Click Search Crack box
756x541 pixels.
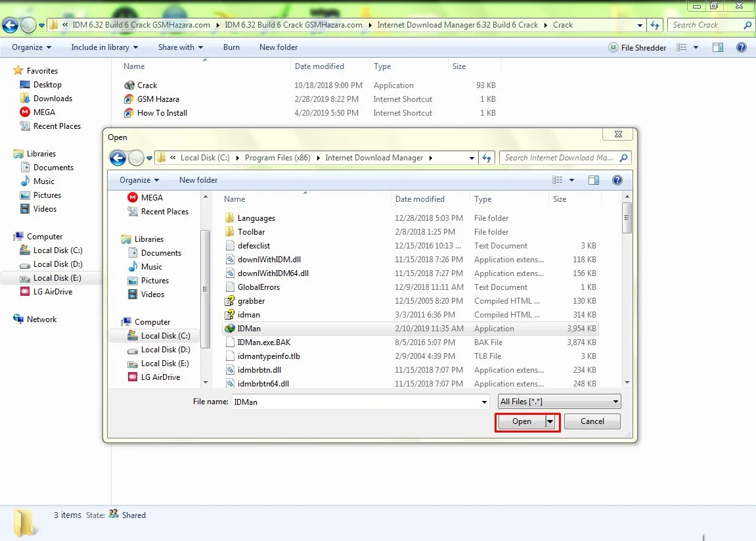click(711, 25)
